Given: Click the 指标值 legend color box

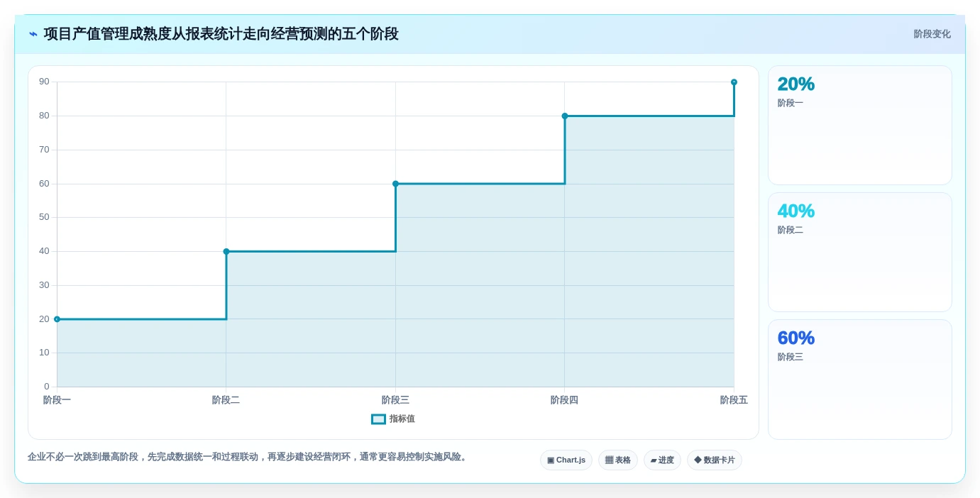Looking at the screenshot, I should point(379,419).
